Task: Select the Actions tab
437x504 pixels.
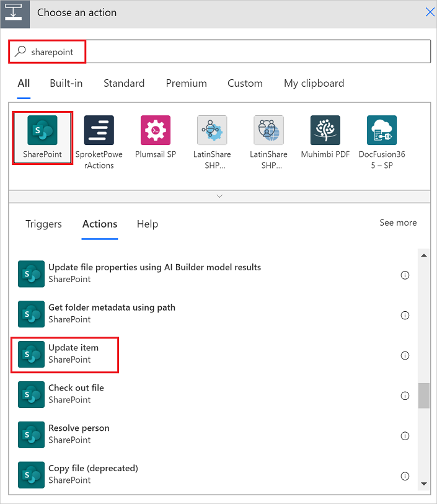Action: [x=100, y=224]
